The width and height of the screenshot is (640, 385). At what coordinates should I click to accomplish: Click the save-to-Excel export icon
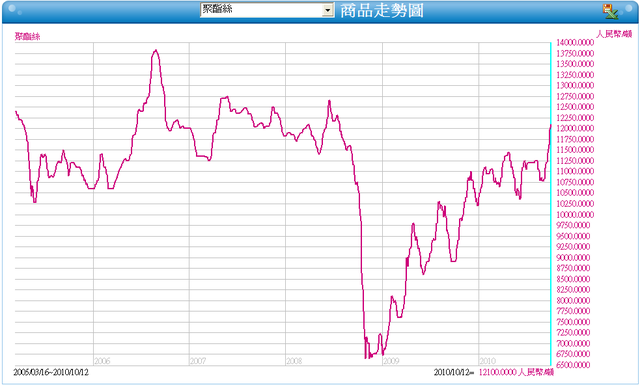(611, 11)
